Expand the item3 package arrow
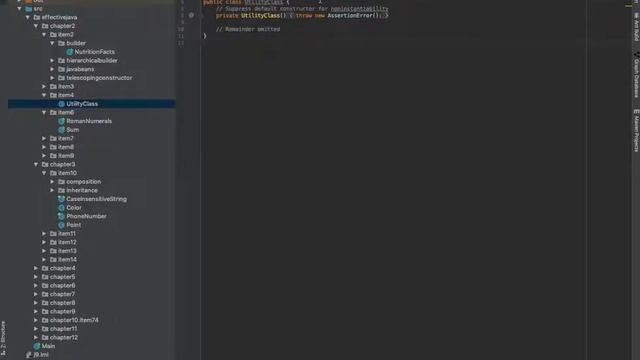The height and width of the screenshot is (360, 640). [44, 87]
